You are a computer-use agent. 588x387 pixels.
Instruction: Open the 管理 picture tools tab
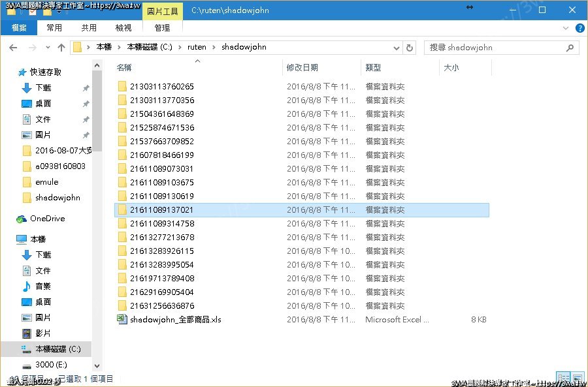162,28
